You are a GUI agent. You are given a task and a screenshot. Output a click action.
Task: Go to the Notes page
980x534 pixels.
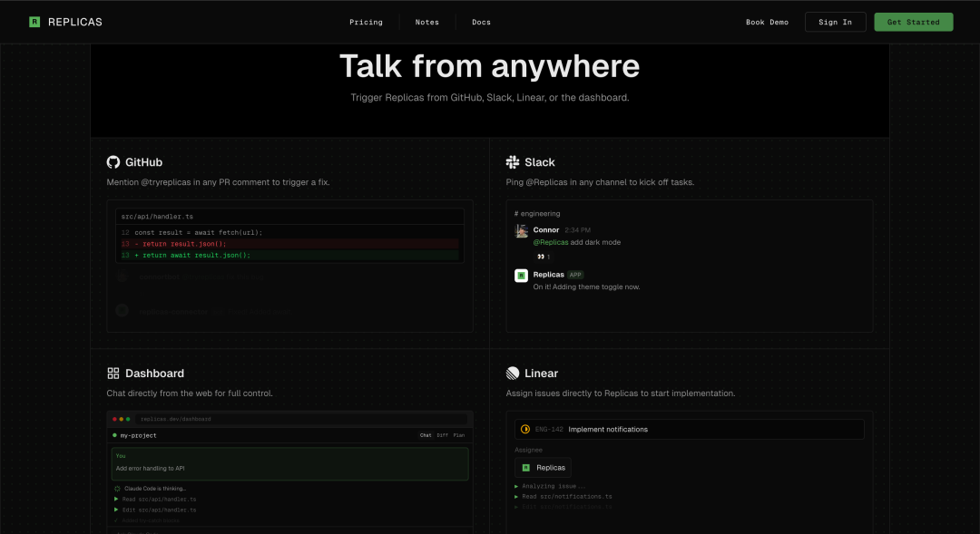pyautogui.click(x=426, y=22)
